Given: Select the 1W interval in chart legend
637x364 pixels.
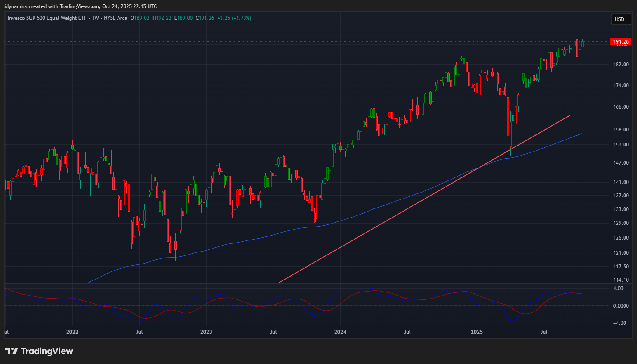Looking at the screenshot, I should coord(95,18).
